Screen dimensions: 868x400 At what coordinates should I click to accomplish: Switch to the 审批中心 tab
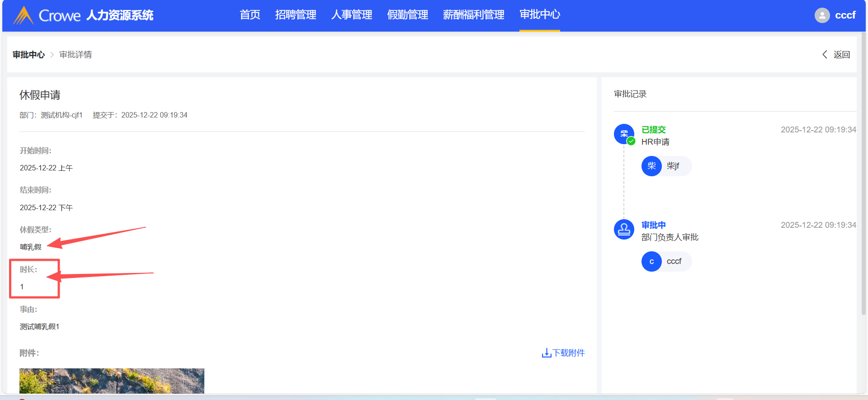(x=540, y=15)
